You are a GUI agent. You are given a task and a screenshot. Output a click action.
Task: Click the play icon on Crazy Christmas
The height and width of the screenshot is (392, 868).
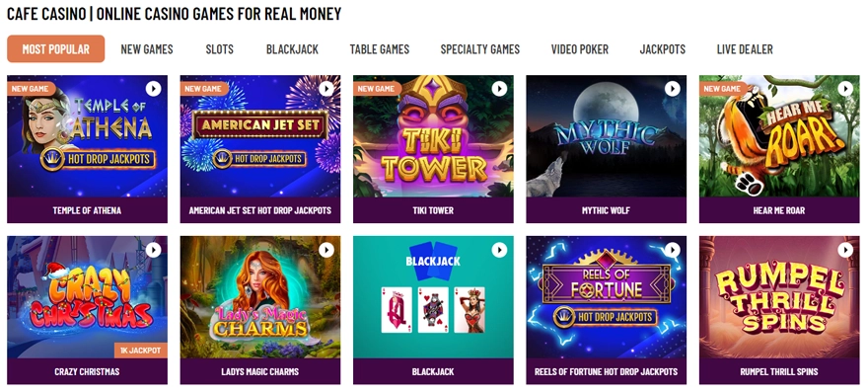click(x=153, y=250)
